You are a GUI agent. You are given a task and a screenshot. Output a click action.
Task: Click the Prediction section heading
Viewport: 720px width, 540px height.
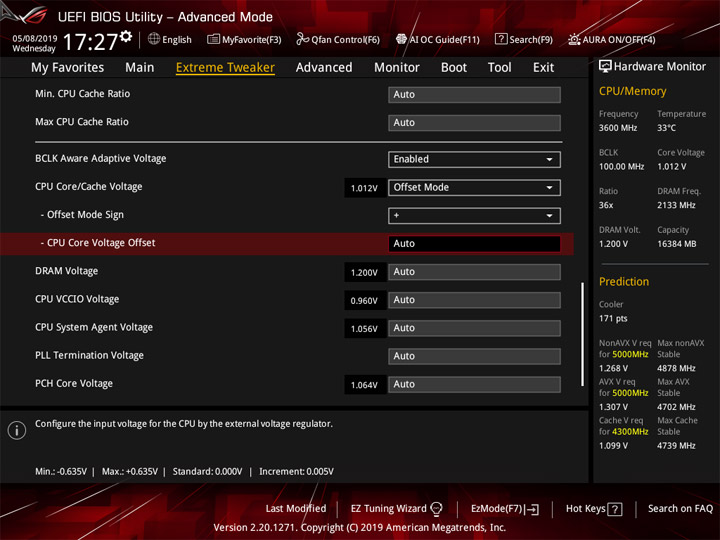coord(624,281)
